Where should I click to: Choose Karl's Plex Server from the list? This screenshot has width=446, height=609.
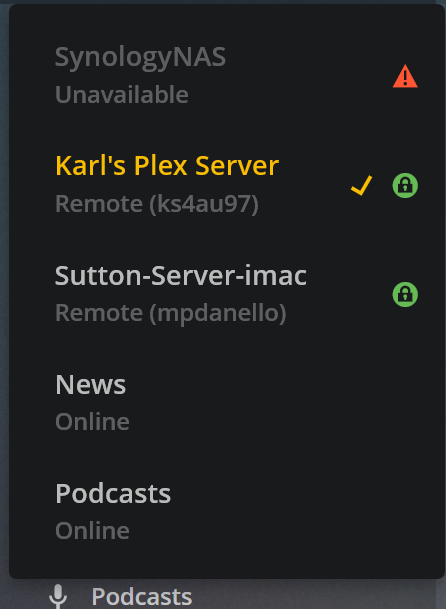click(x=227, y=185)
